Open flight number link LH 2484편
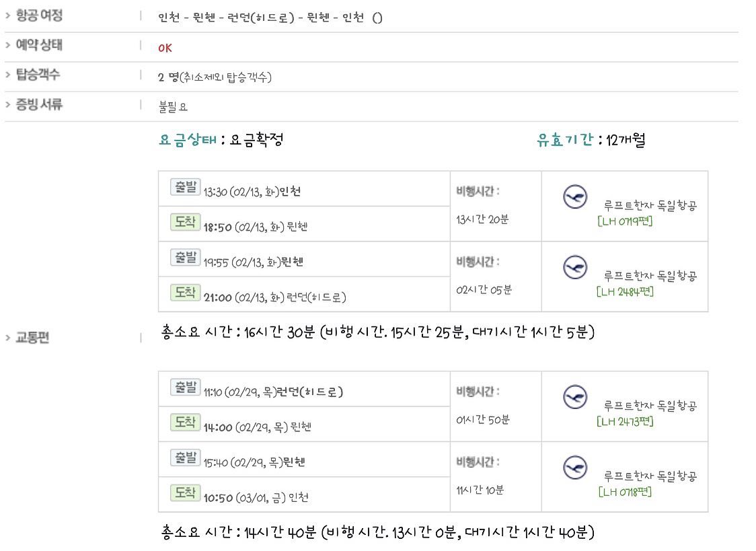 click(625, 291)
